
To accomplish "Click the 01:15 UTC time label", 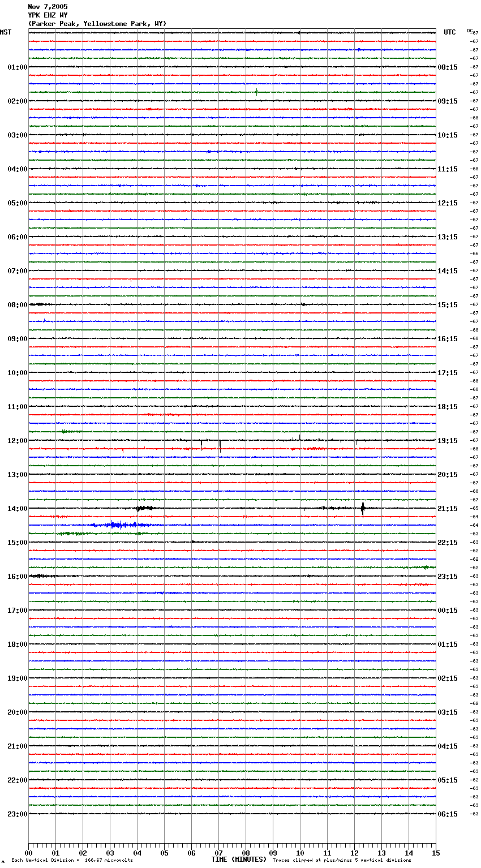I will click(448, 644).
